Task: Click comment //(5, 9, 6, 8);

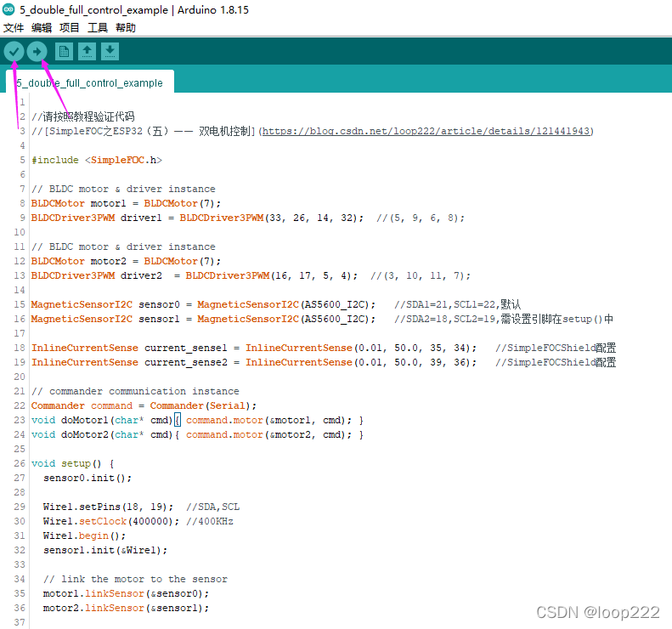Action: 421,218
